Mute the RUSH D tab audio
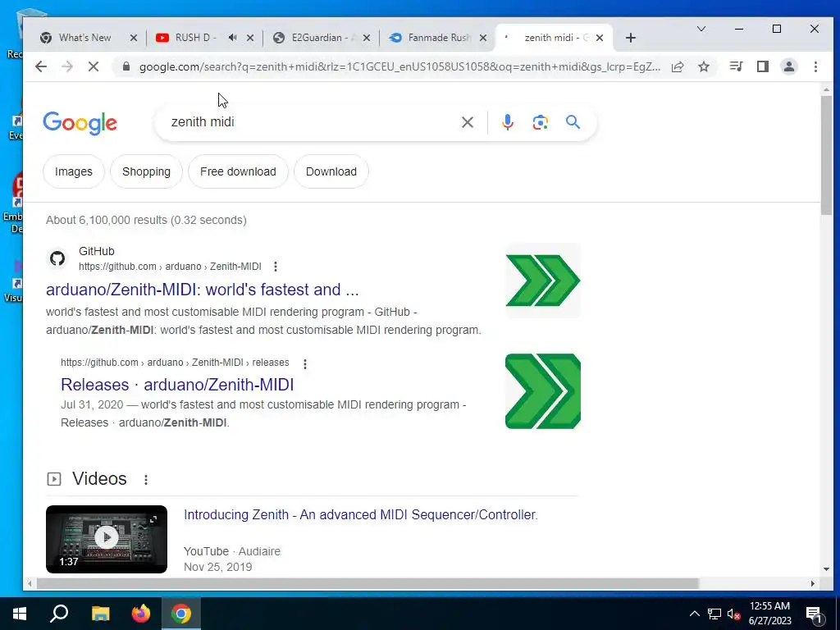This screenshot has width=840, height=630. click(232, 38)
